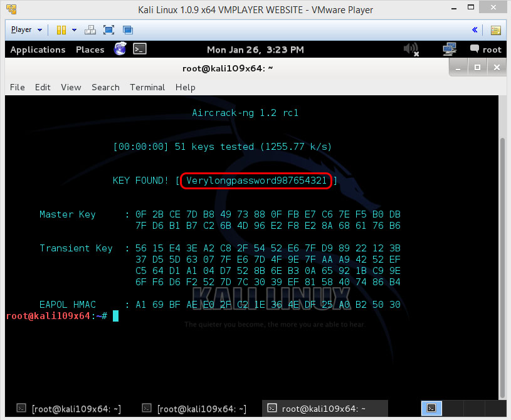Open the Terminal menu
Image resolution: width=511 pixels, height=420 pixels.
147,87
